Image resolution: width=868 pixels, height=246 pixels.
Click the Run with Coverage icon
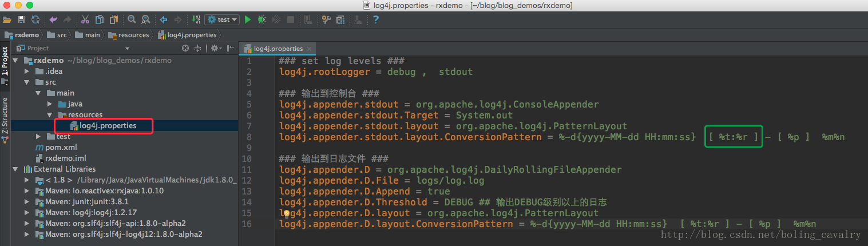[276, 19]
